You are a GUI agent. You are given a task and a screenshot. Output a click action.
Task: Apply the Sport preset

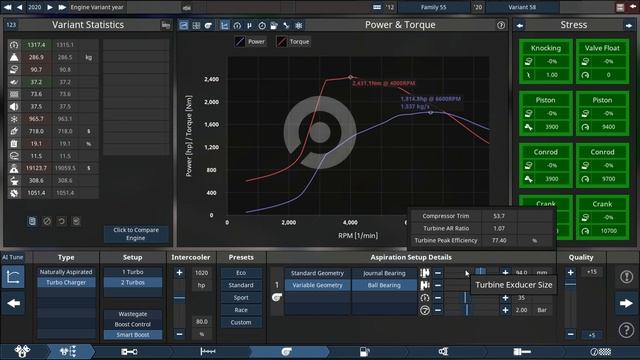(x=241, y=298)
